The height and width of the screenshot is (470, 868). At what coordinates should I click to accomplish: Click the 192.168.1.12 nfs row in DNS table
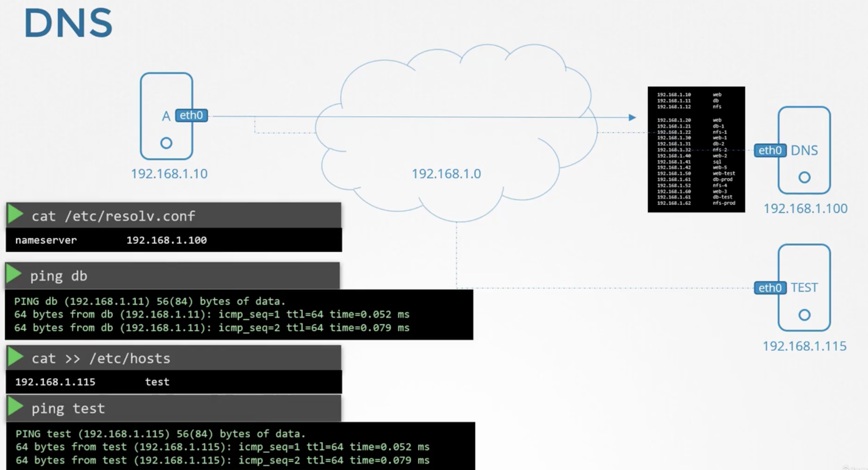(689, 106)
